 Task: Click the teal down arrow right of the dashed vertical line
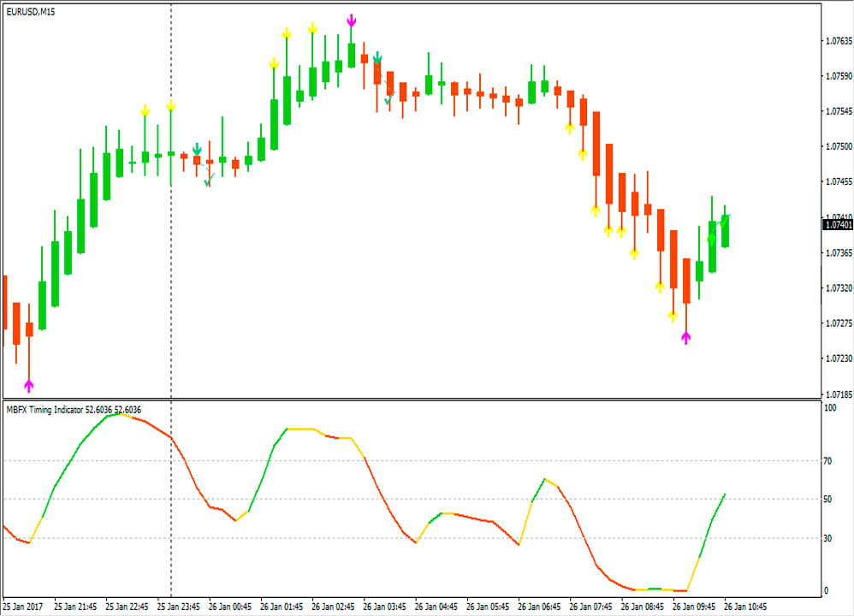tap(197, 150)
